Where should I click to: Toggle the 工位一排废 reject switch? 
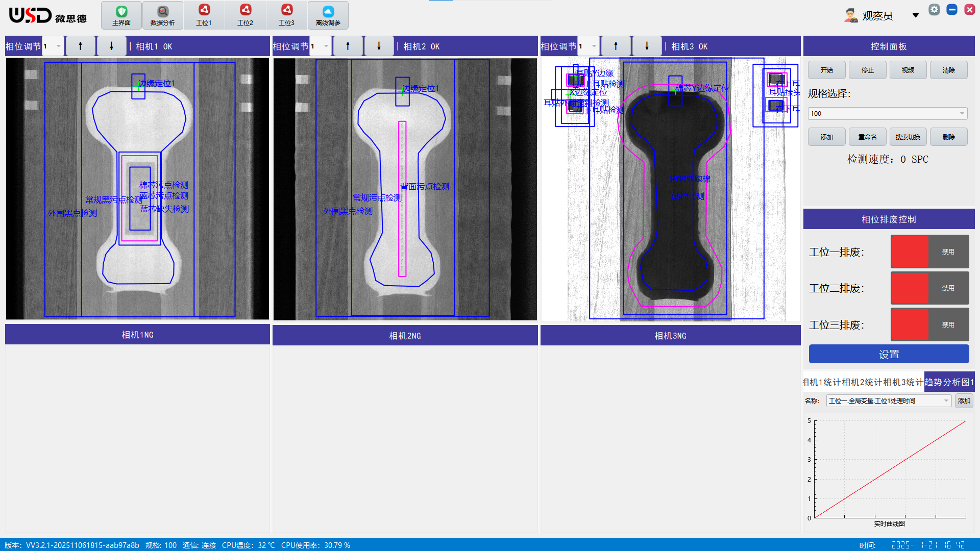click(929, 252)
